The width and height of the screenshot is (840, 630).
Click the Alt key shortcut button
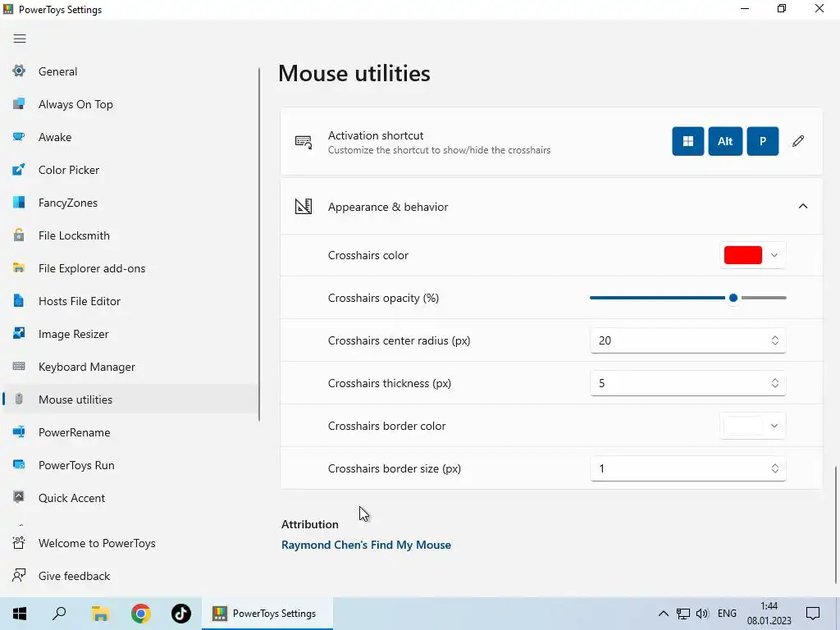[725, 141]
